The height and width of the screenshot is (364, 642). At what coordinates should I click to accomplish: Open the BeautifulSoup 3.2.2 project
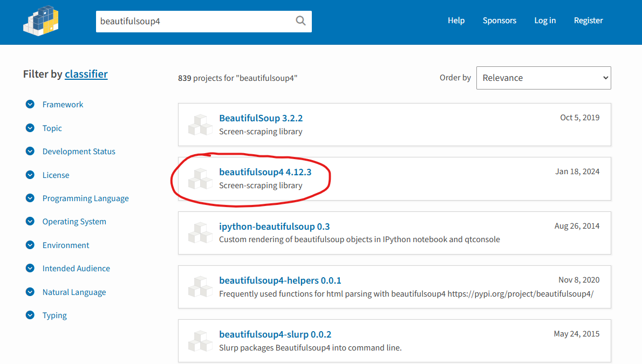point(261,118)
